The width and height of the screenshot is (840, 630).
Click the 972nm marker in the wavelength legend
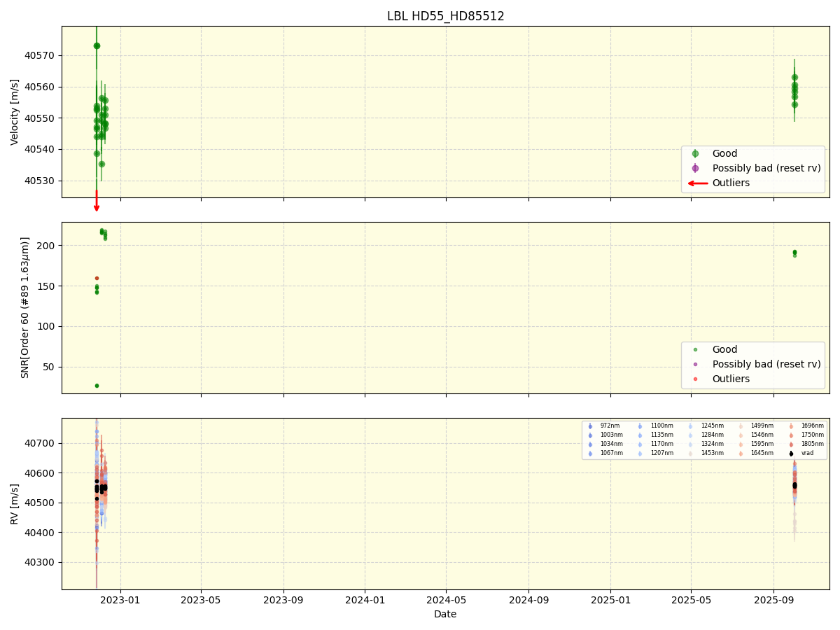pyautogui.click(x=590, y=426)
